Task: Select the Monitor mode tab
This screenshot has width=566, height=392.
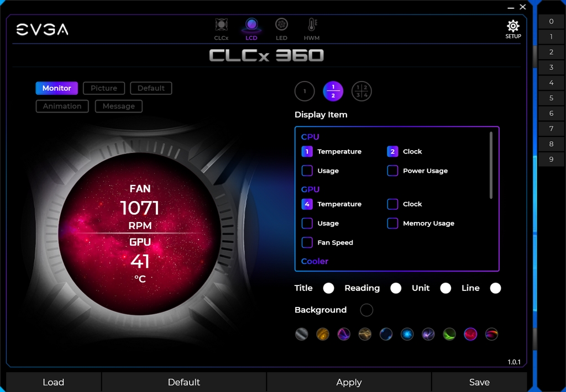Action: 57,88
